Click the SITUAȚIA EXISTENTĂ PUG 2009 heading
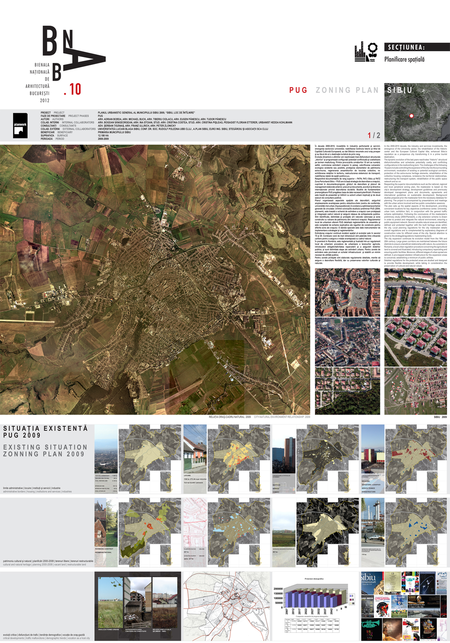 pos(46,432)
